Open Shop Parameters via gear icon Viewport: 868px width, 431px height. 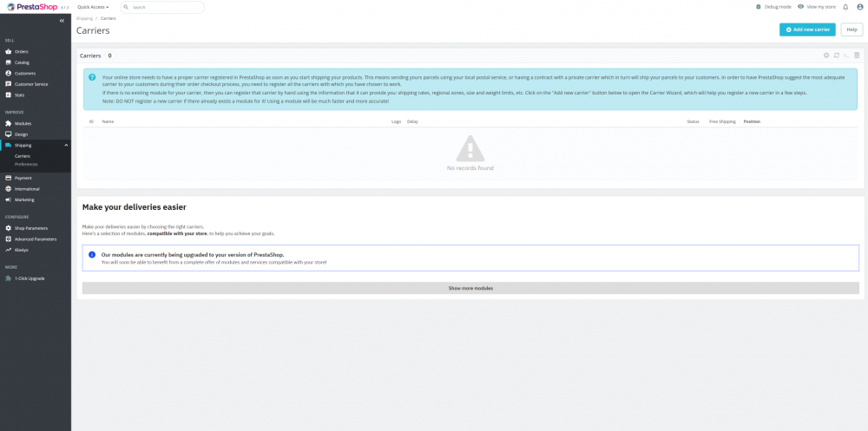point(9,228)
